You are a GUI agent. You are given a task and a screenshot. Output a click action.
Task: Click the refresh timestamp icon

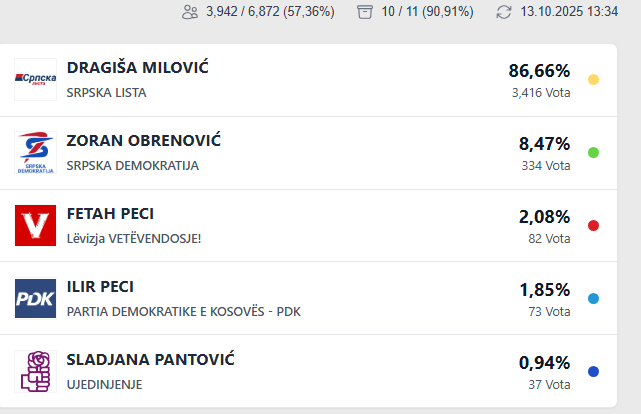[504, 12]
